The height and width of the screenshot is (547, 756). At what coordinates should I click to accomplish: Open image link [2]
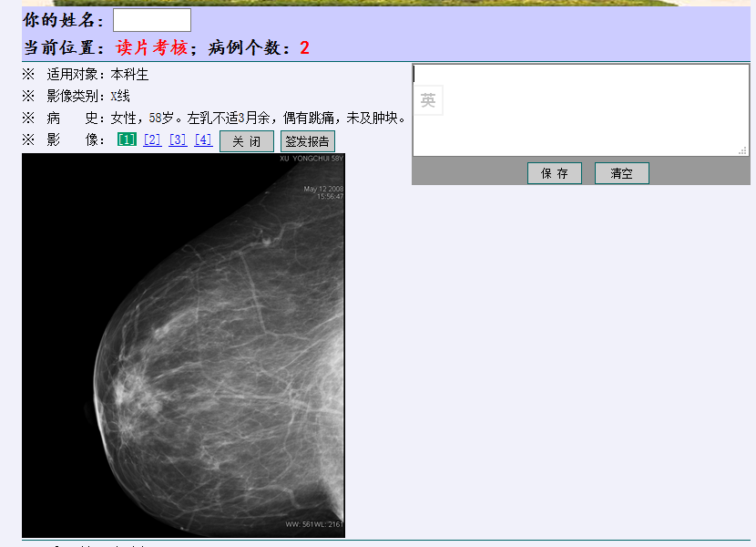[152, 140]
